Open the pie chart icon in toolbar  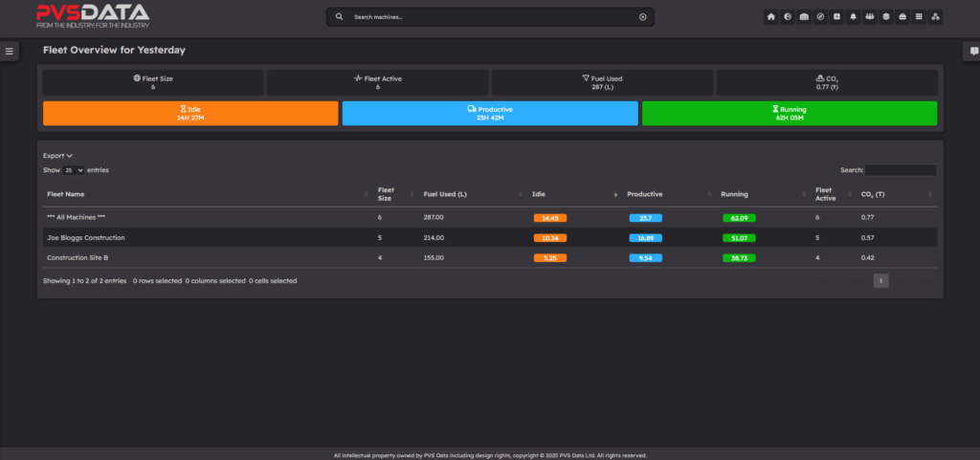coord(788,17)
